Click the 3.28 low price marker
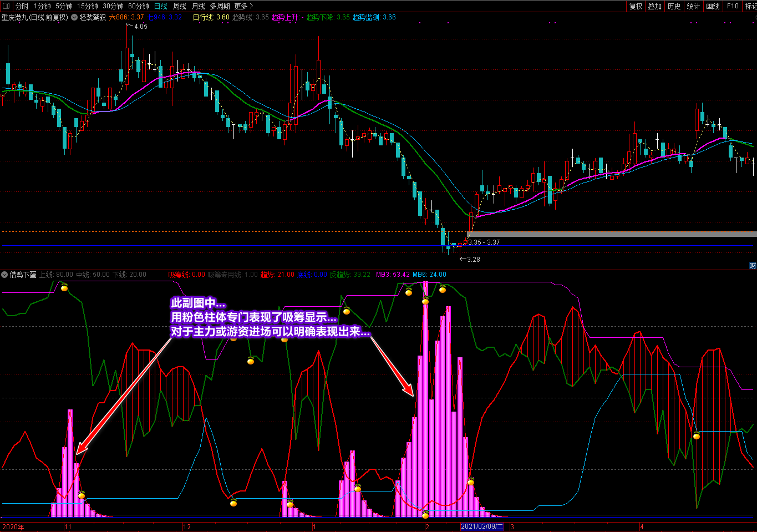Image resolution: width=757 pixels, height=532 pixels. 473,259
